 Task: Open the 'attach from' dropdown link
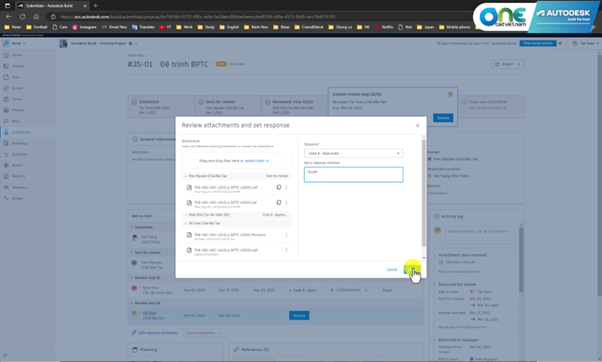(x=257, y=161)
